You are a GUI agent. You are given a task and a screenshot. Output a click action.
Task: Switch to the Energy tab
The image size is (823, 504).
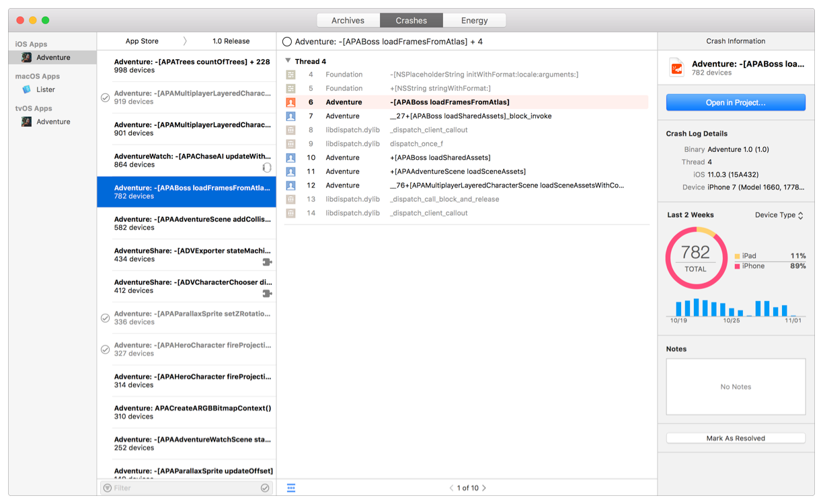click(x=474, y=20)
